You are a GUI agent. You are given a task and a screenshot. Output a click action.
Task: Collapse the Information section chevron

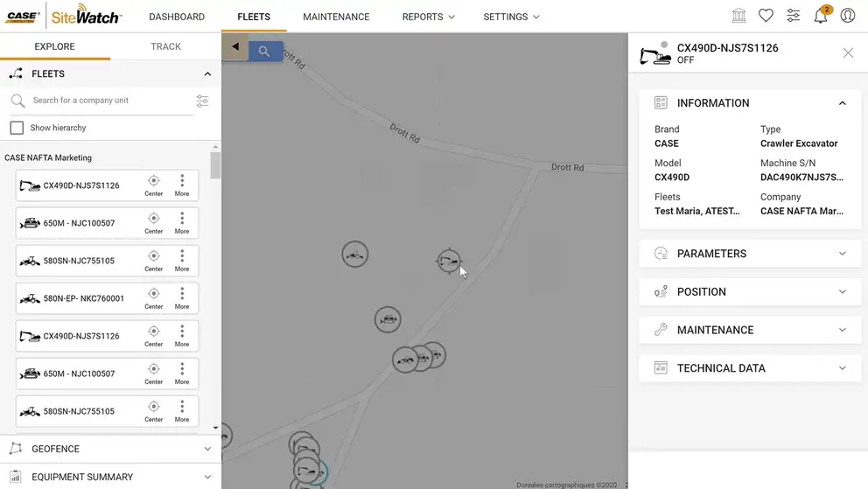tap(842, 103)
